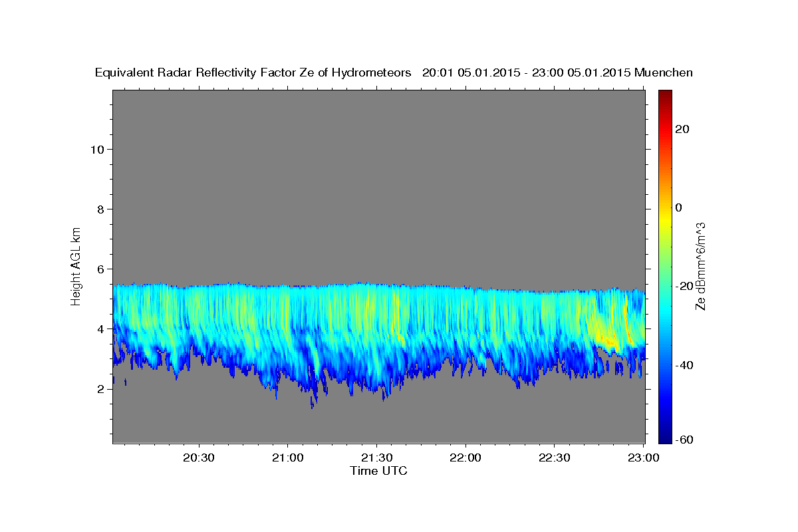Click the 20:30 time tick label
798x532 pixels.
199,458
